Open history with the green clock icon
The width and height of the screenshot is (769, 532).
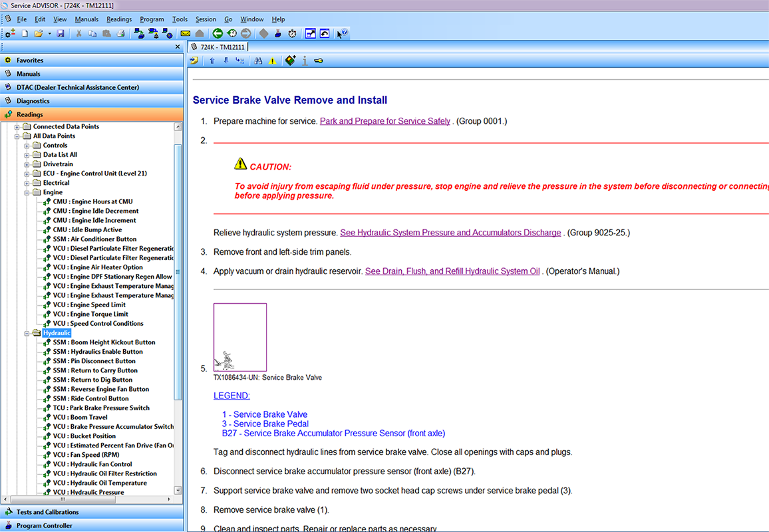click(x=232, y=33)
